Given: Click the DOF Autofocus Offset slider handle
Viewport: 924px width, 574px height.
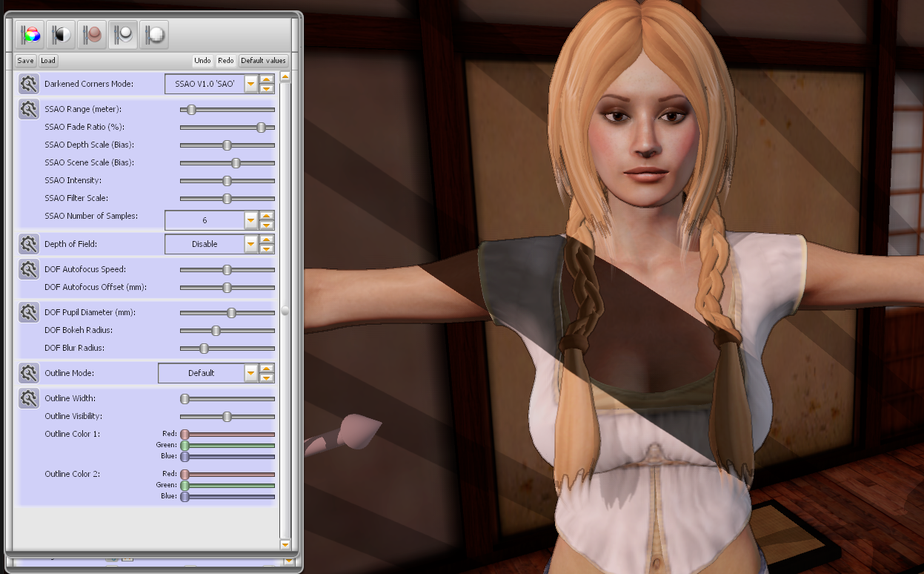Looking at the screenshot, I should click(x=227, y=288).
